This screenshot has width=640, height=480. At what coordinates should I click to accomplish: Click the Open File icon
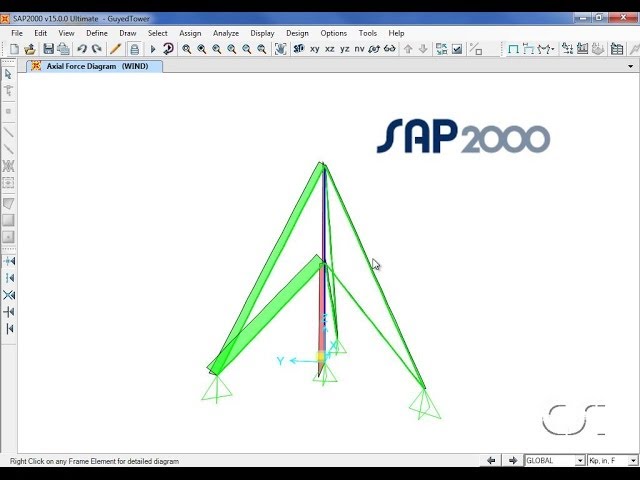29,49
